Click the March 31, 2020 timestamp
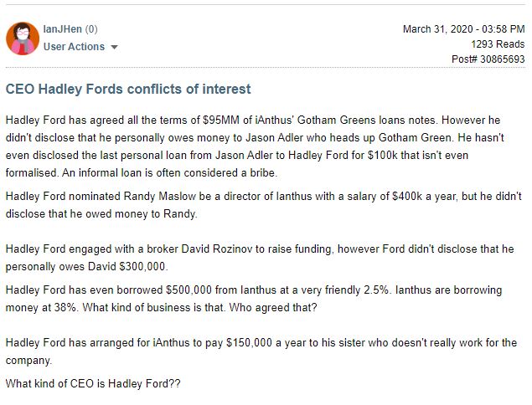 [x=463, y=29]
